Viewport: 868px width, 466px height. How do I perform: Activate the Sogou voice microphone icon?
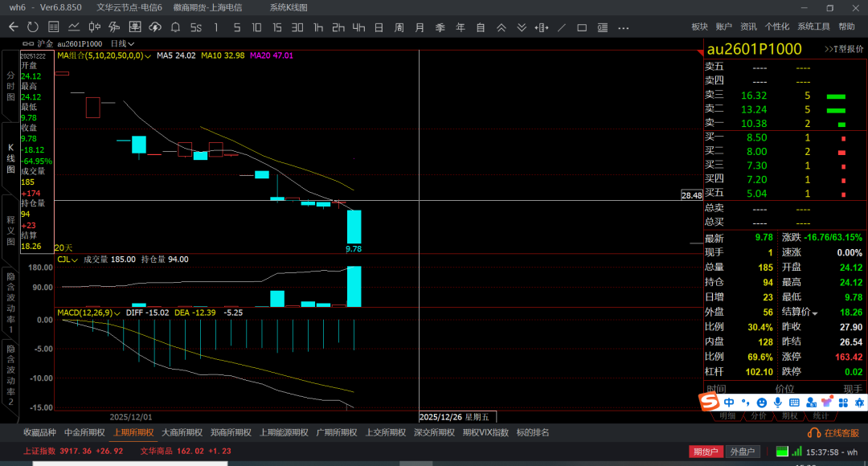click(778, 403)
